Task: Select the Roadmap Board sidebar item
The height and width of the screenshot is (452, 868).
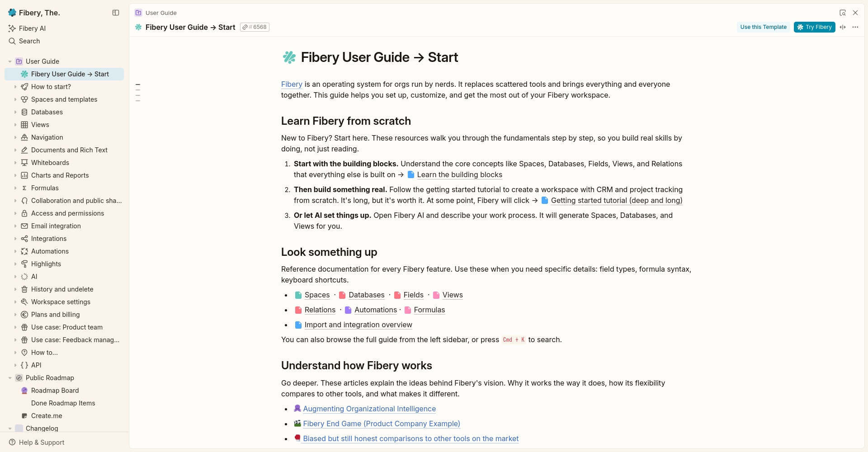Action: point(55,391)
